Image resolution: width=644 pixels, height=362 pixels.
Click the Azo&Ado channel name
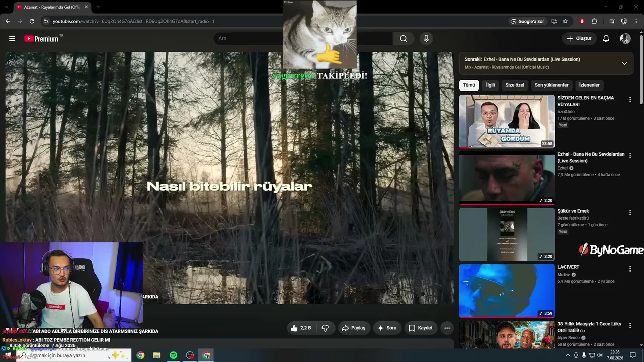[x=566, y=112]
